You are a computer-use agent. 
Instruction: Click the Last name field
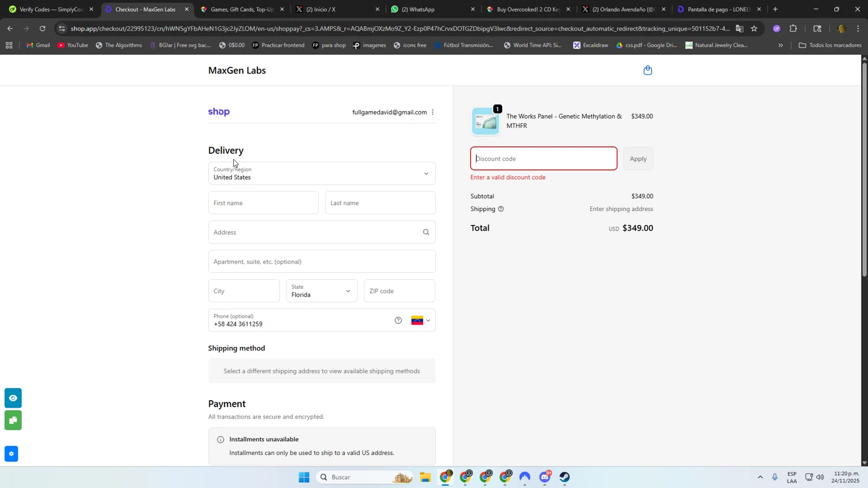point(380,203)
